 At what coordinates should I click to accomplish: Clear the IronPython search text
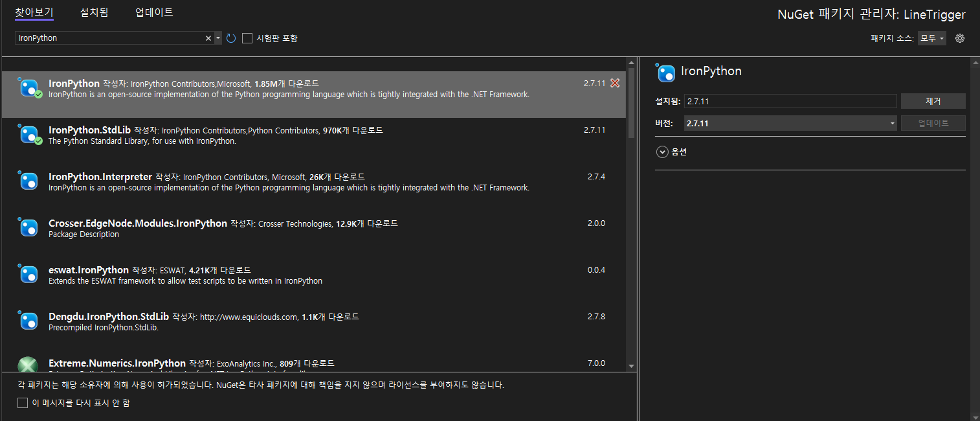208,38
